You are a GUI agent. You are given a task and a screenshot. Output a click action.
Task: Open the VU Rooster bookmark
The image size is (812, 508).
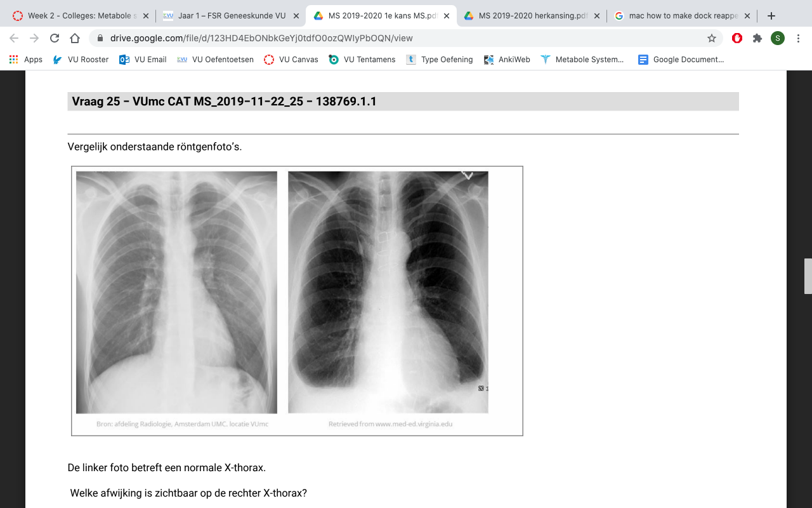pos(81,60)
